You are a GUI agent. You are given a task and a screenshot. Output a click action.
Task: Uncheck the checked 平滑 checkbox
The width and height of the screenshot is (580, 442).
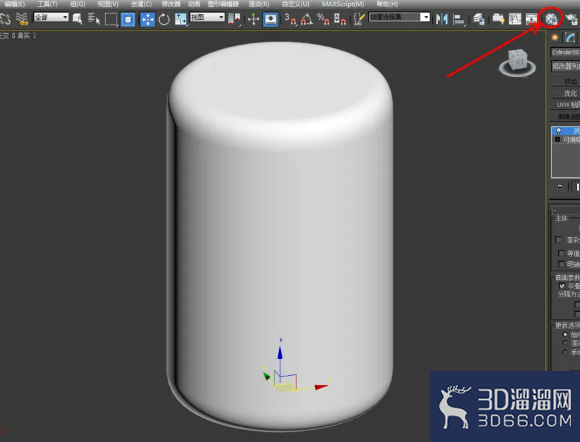click(562, 286)
